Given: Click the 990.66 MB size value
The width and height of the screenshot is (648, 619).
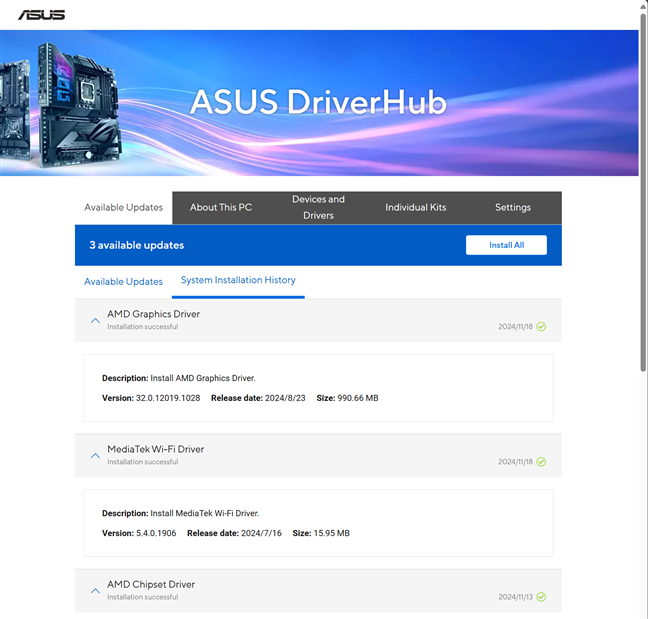Looking at the screenshot, I should point(358,398).
